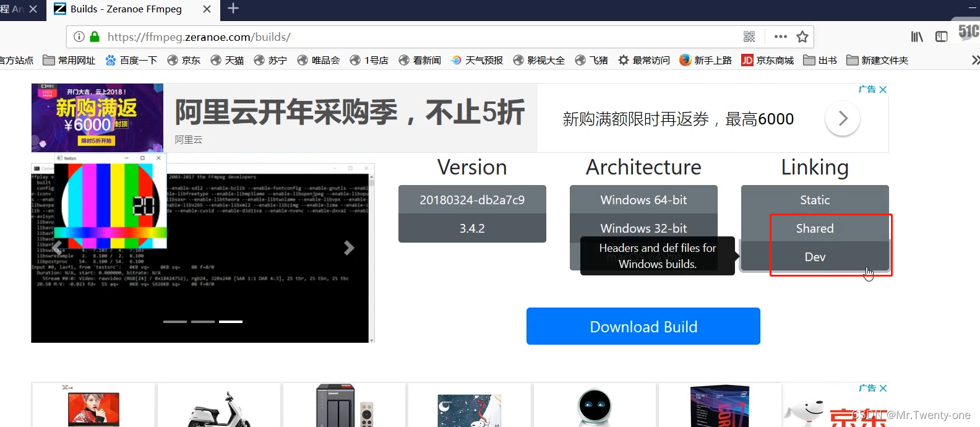
Task: Click the site information icon in address bar
Action: 79,37
